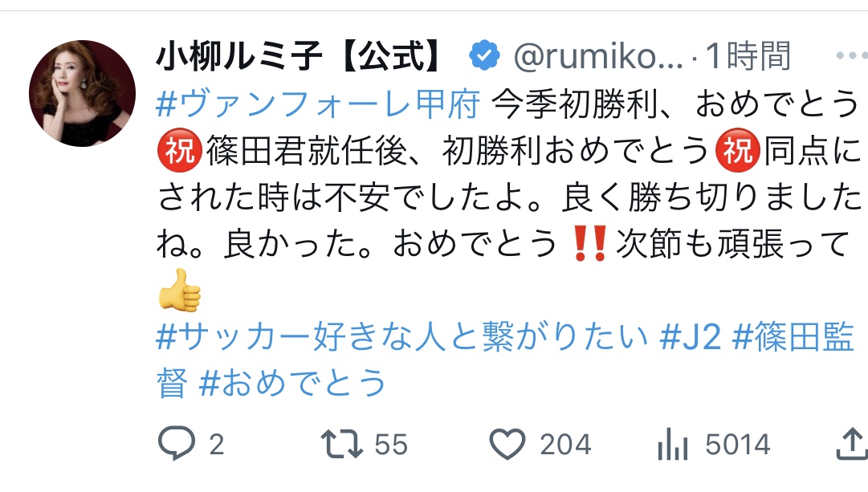Open the #ヴァンフォーレ甲府 hashtag
This screenshot has height=492, width=868.
[x=318, y=104]
